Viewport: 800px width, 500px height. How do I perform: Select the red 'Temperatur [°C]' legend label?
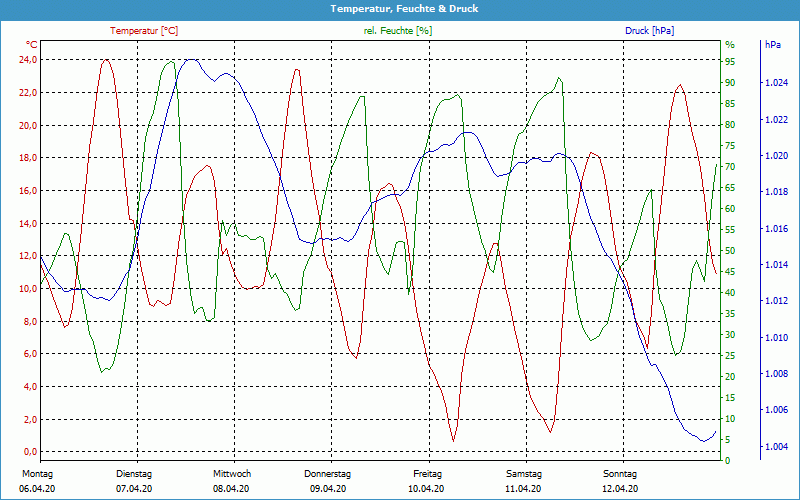[144, 31]
